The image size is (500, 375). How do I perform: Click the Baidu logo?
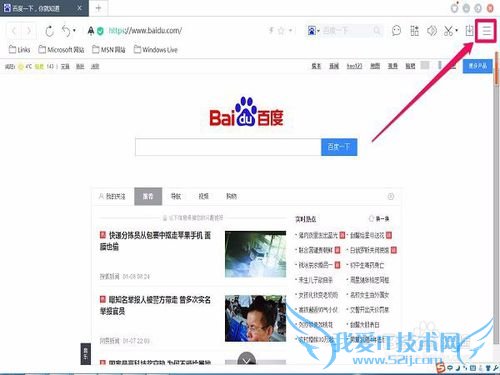(246, 113)
